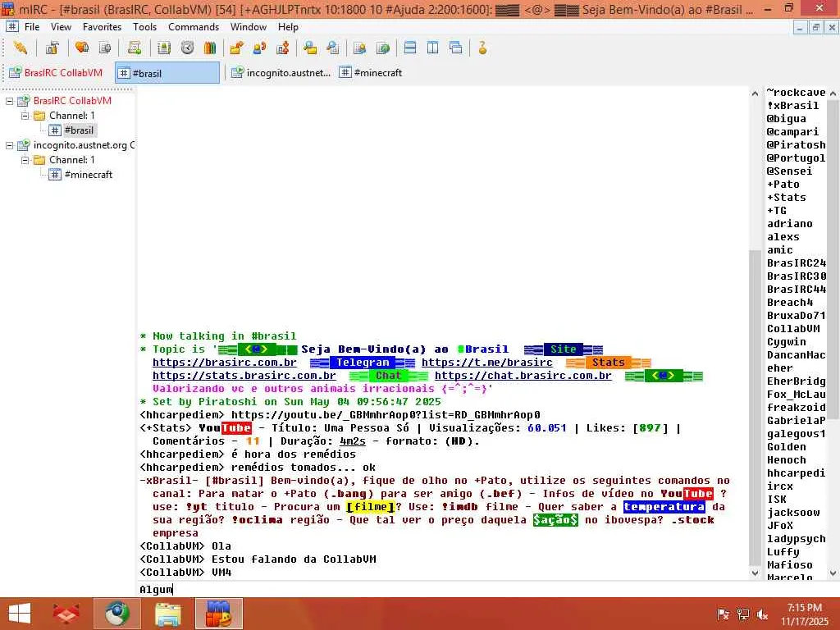Switch to BrasIRC CollabVM switchbar tab
The height and width of the screenshot is (630, 840).
(x=57, y=73)
